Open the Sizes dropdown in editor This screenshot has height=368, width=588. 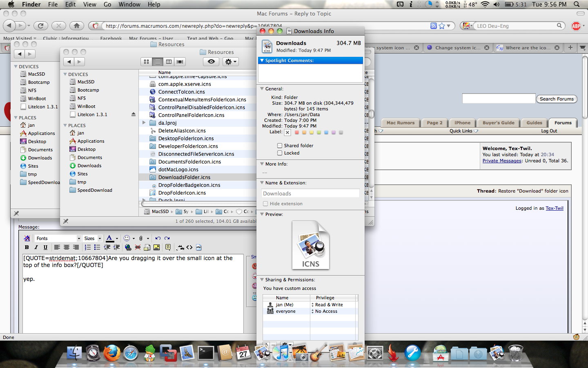tap(92, 238)
